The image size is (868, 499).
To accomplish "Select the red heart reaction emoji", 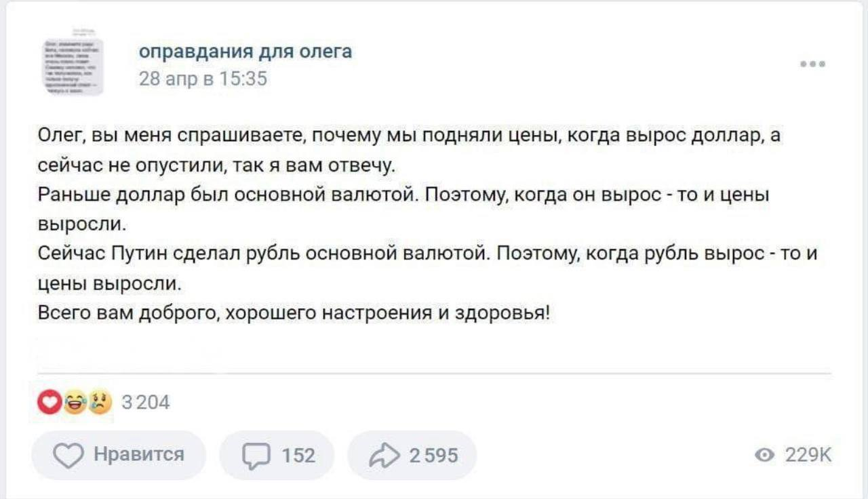I will (49, 403).
